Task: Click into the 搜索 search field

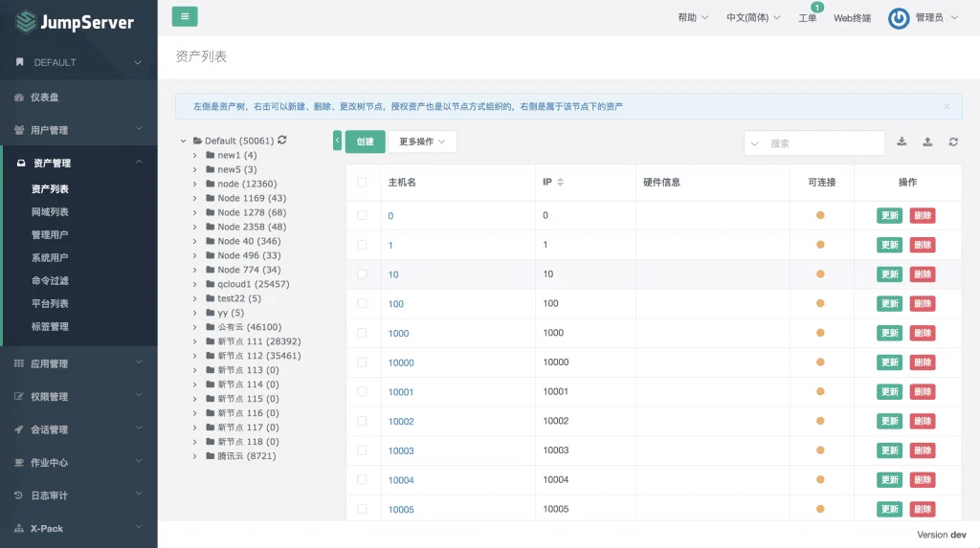Action: pyautogui.click(x=825, y=143)
